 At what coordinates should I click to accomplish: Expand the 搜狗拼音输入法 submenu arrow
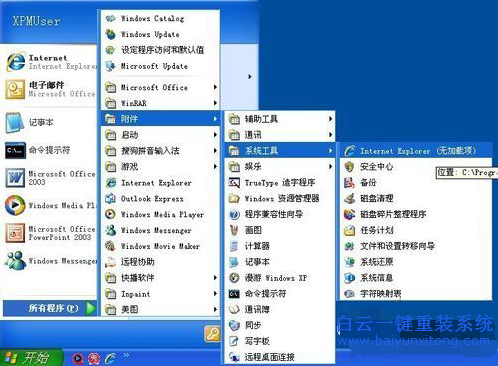[x=215, y=151]
